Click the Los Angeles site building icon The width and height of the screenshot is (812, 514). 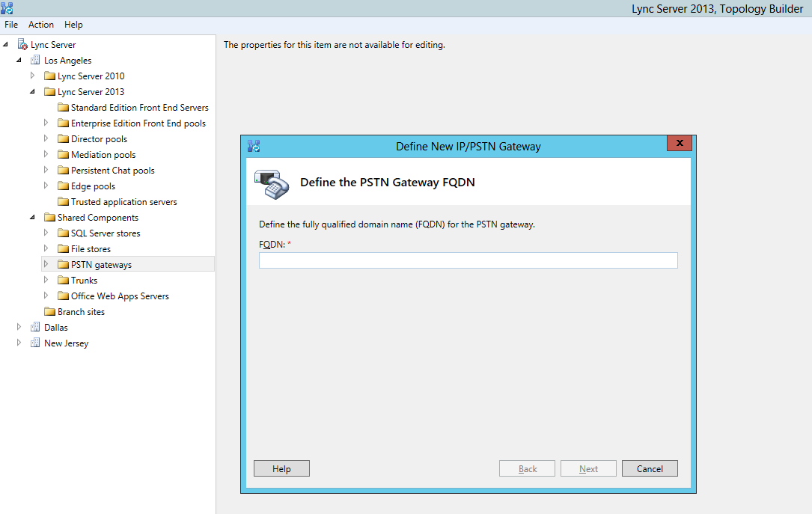coord(36,61)
